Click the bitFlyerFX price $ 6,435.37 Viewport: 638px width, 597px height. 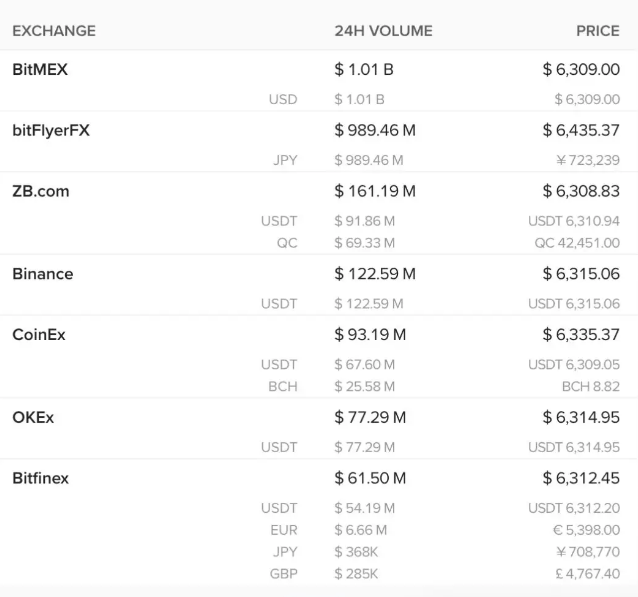(581, 130)
